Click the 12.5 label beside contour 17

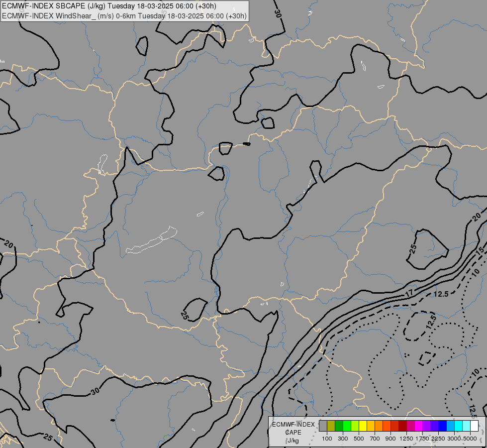pos(441,294)
